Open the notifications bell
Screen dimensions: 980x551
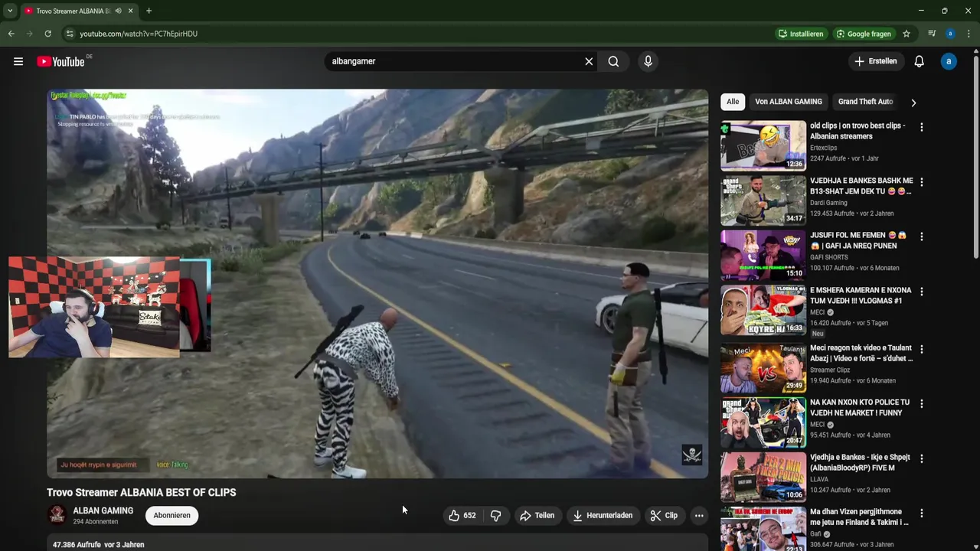(x=919, y=61)
